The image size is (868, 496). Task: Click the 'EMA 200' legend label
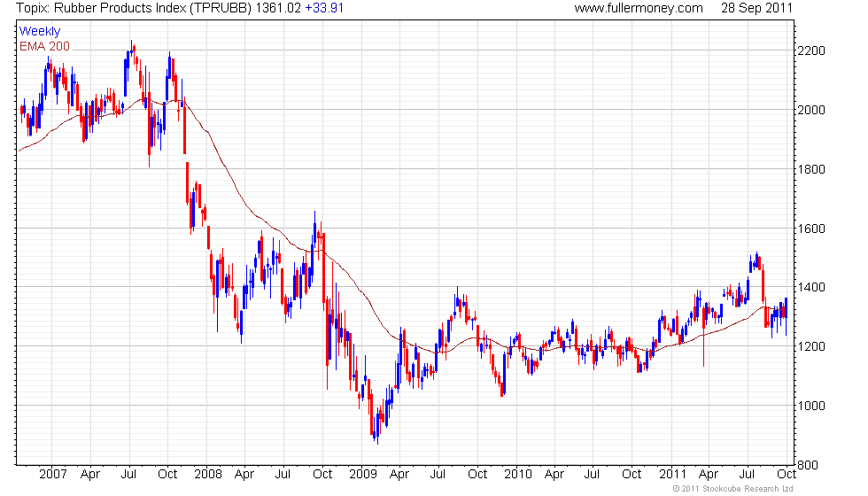tap(44, 46)
